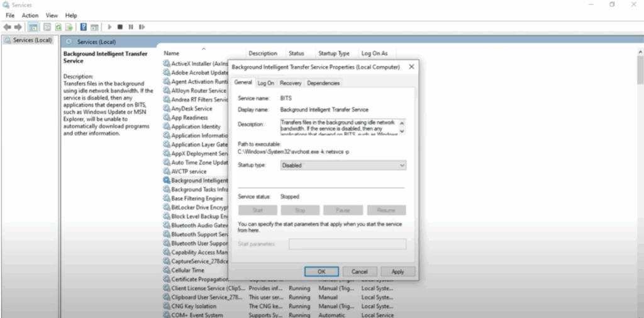The width and height of the screenshot is (644, 318).
Task: Click gear icon beside COM+ Event System
Action: (x=166, y=315)
